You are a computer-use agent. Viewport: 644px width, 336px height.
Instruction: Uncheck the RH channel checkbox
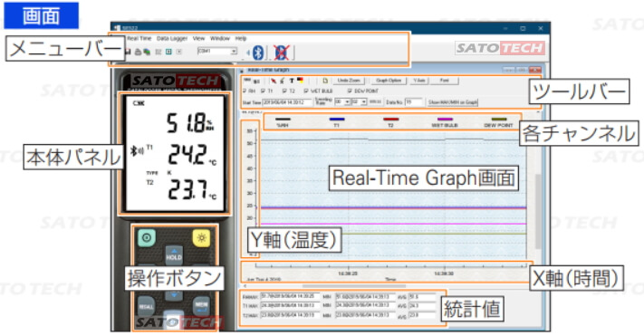pyautogui.click(x=245, y=91)
